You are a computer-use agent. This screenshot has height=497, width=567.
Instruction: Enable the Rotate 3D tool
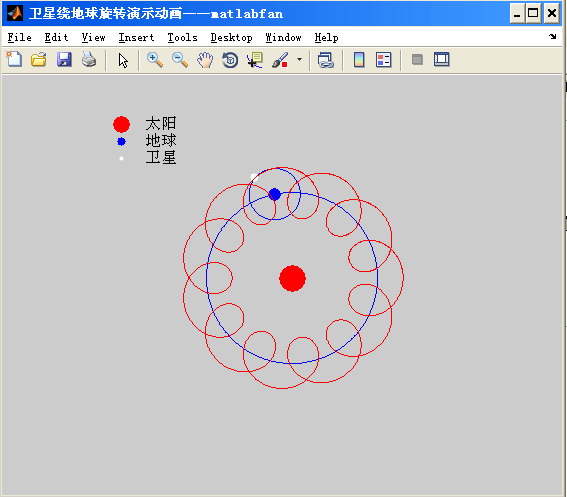click(x=230, y=60)
